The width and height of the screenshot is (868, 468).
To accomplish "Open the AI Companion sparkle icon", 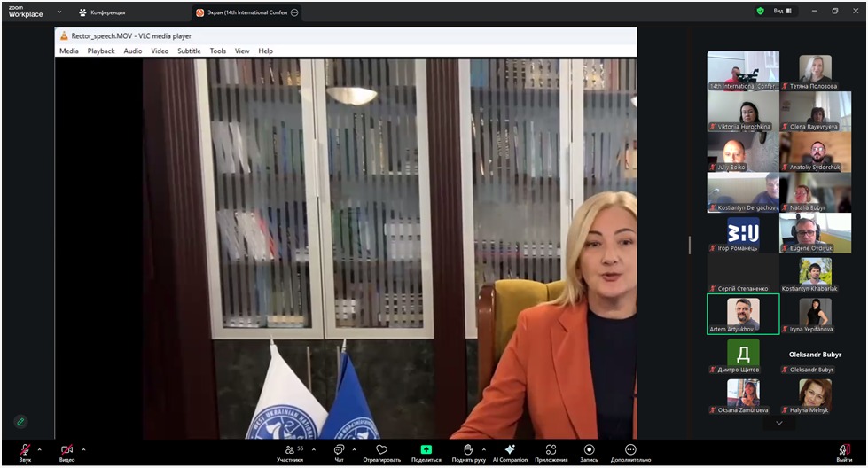I will click(510, 450).
